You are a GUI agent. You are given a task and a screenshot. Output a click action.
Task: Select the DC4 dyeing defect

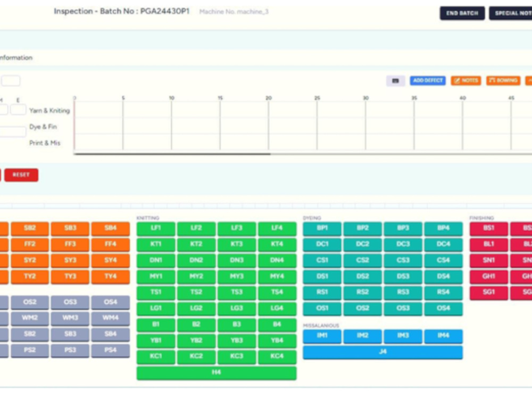pos(444,244)
